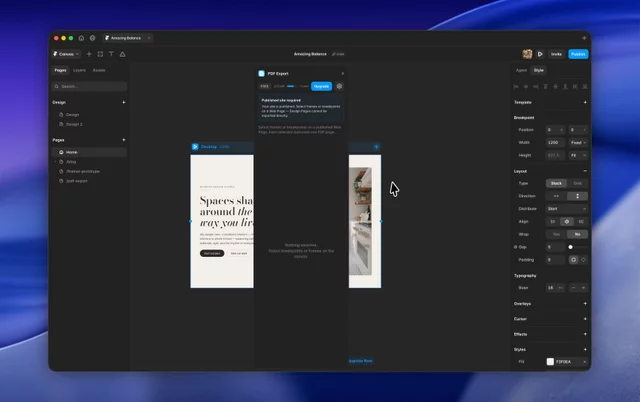The width and height of the screenshot is (640, 402).
Task: Align selection to bottom edge
Action: pos(565,87)
